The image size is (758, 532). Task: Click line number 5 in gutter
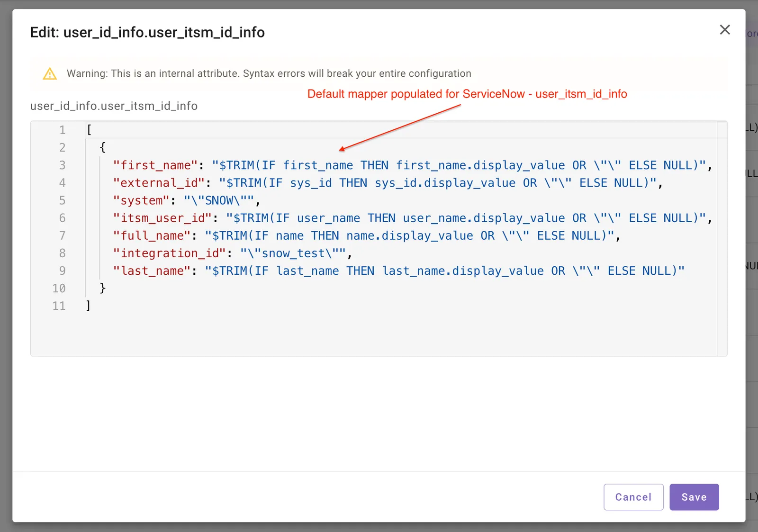(62, 200)
